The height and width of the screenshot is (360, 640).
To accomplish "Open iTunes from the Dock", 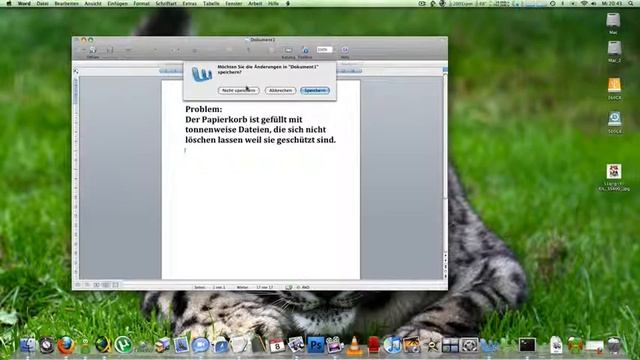I will point(392,345).
